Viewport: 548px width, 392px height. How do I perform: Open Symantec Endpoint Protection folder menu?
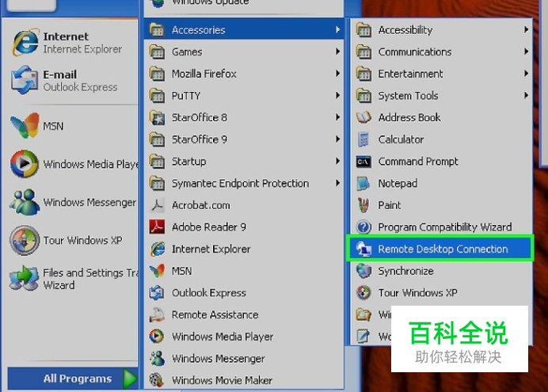pyautogui.click(x=244, y=183)
